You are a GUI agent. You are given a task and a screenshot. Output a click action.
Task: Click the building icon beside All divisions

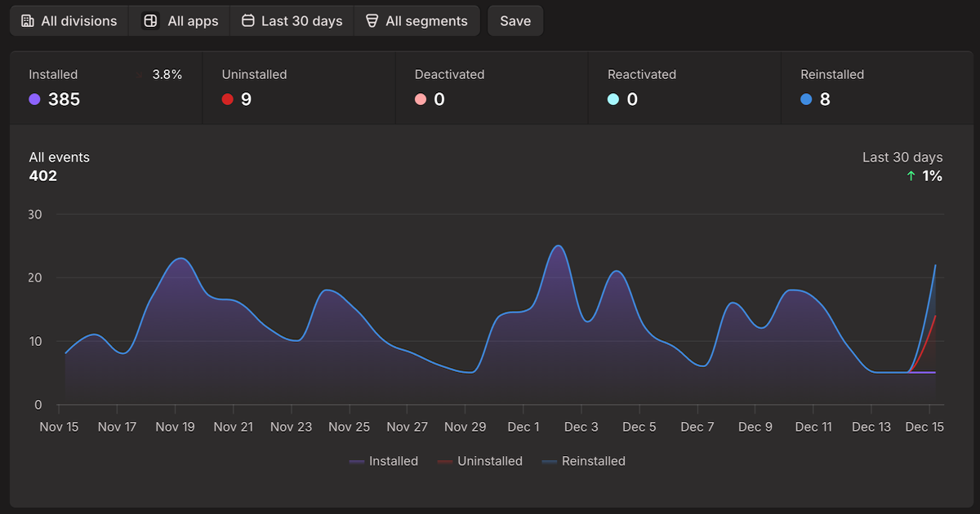(x=28, y=21)
